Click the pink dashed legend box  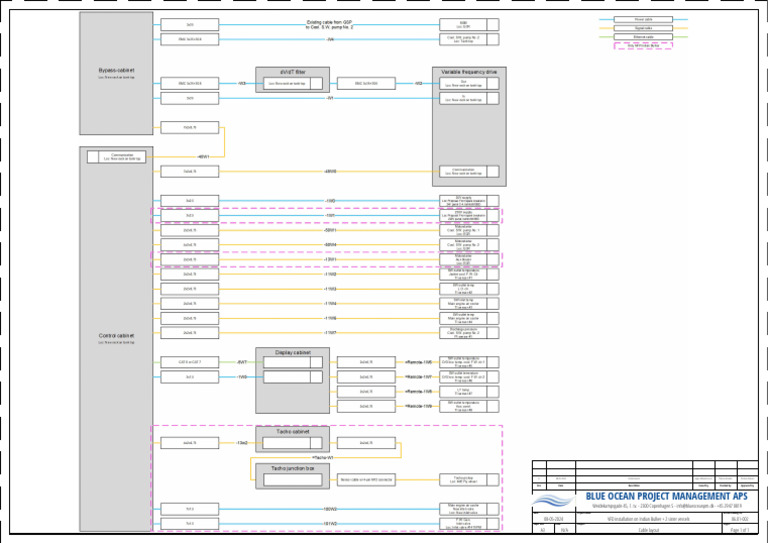coord(643,46)
